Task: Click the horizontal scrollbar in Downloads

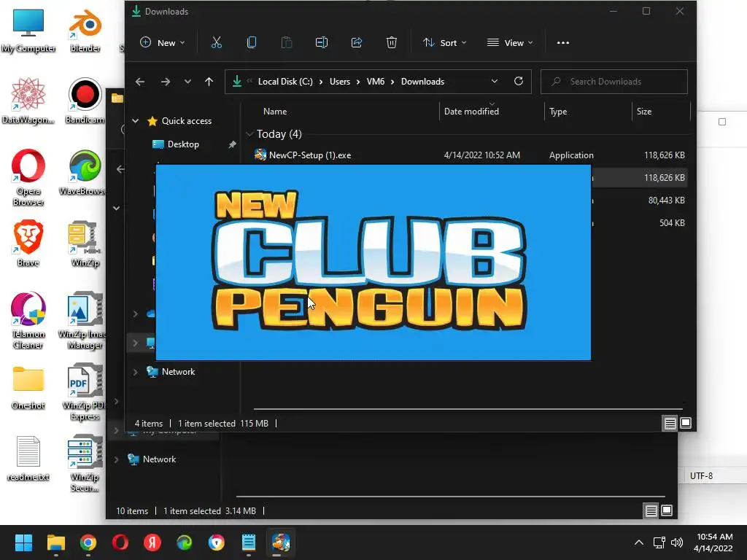Action: point(468,408)
